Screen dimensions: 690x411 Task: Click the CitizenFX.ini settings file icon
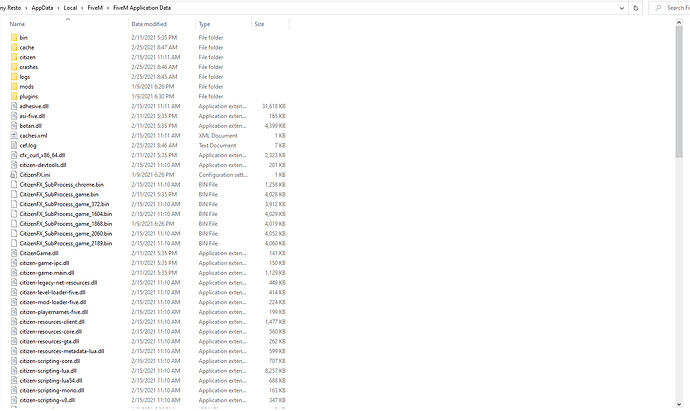(14, 175)
